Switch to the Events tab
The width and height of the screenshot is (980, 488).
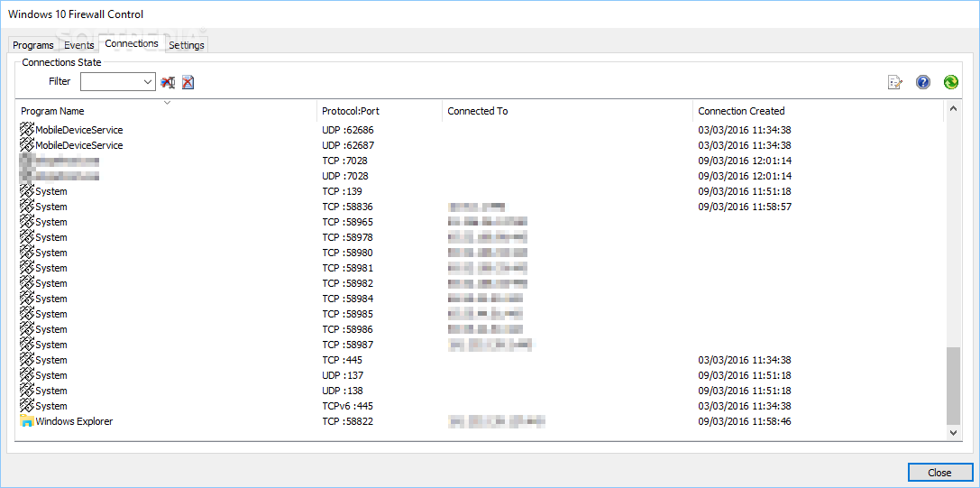[x=79, y=45]
